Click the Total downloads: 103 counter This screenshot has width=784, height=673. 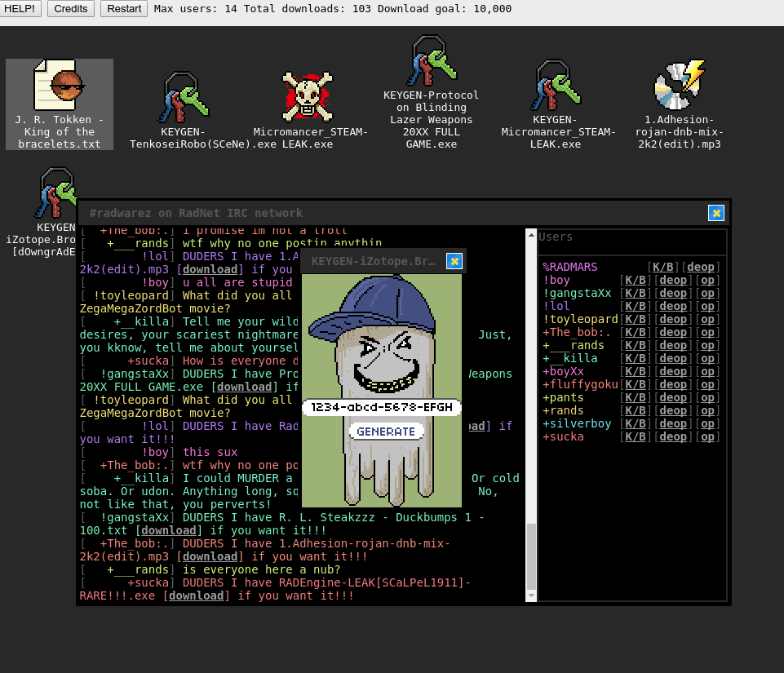308,8
